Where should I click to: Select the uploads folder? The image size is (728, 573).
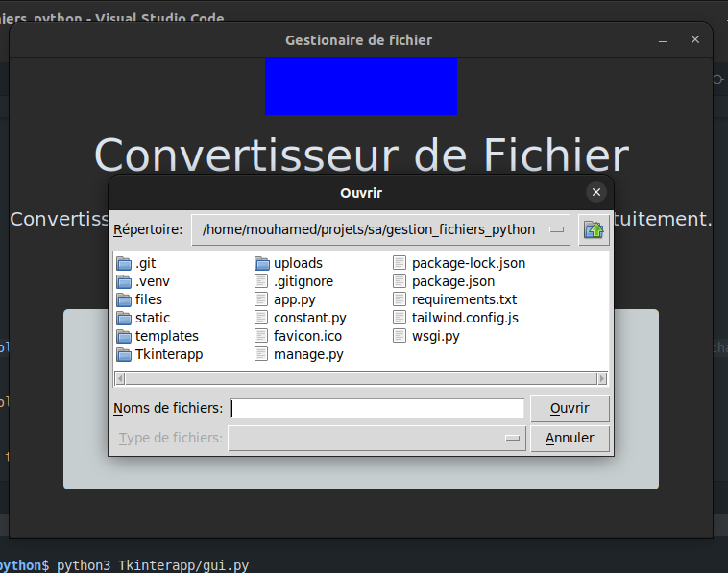click(x=297, y=263)
